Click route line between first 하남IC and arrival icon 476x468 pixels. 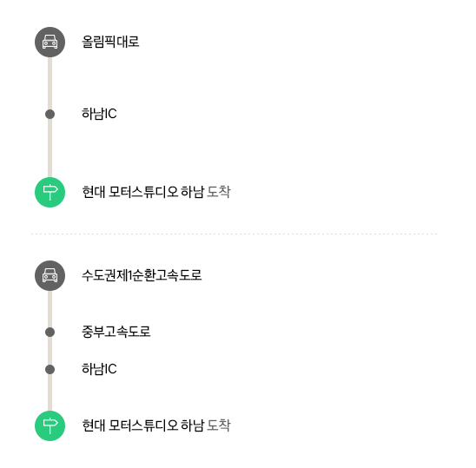[50, 148]
